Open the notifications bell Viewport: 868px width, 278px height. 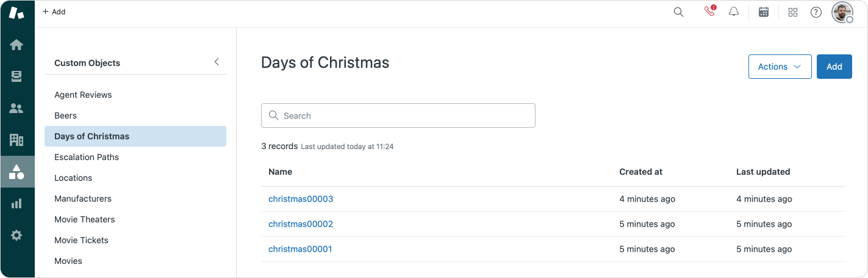pos(734,12)
